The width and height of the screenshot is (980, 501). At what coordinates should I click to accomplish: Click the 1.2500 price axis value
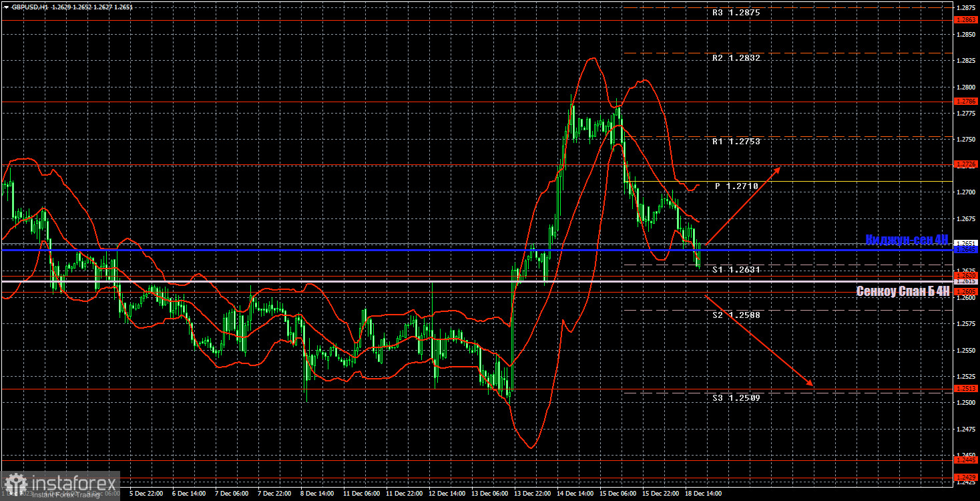pyautogui.click(x=966, y=403)
